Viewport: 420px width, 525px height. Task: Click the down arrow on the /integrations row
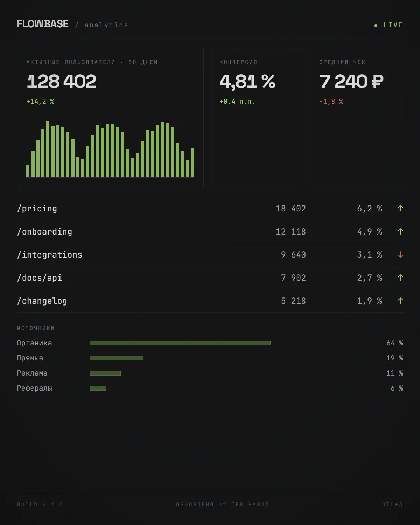[401, 255]
